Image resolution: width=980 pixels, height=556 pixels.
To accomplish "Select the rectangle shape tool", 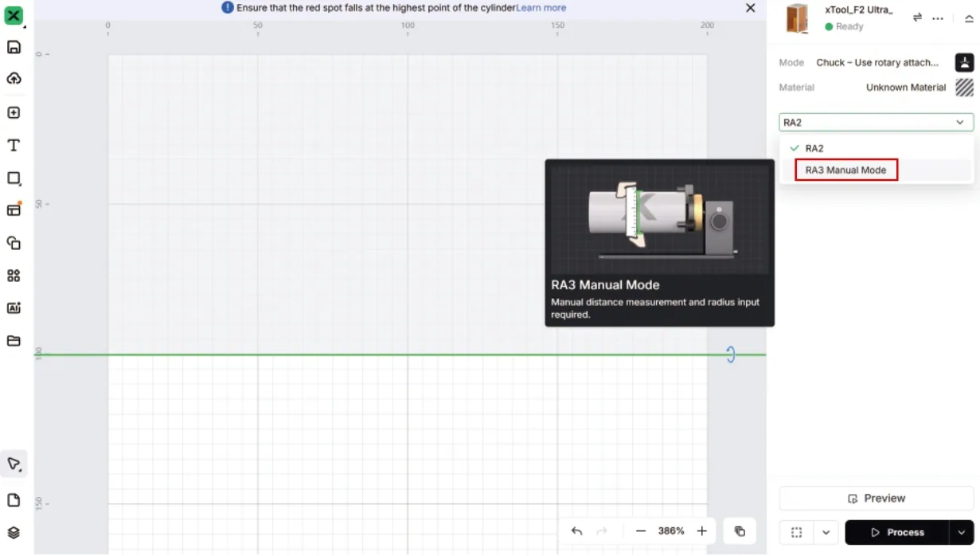I will (x=14, y=178).
